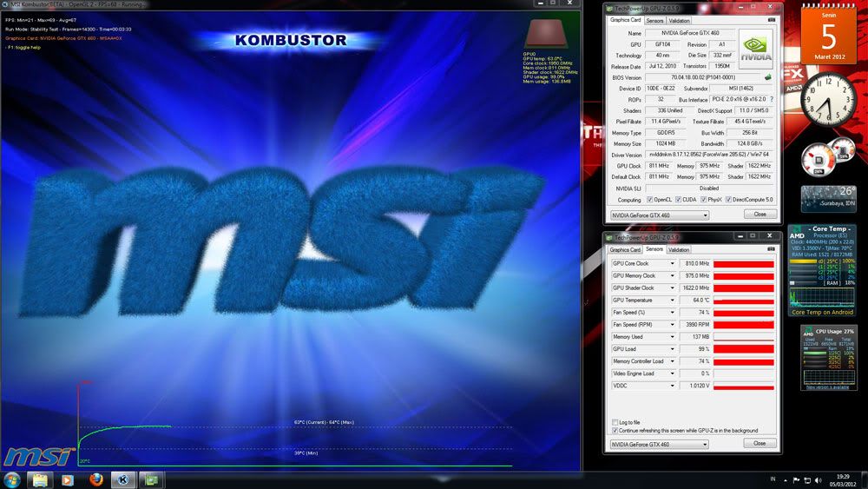Click Close button in the Sensors window
The width and height of the screenshot is (868, 489).
[x=759, y=444]
